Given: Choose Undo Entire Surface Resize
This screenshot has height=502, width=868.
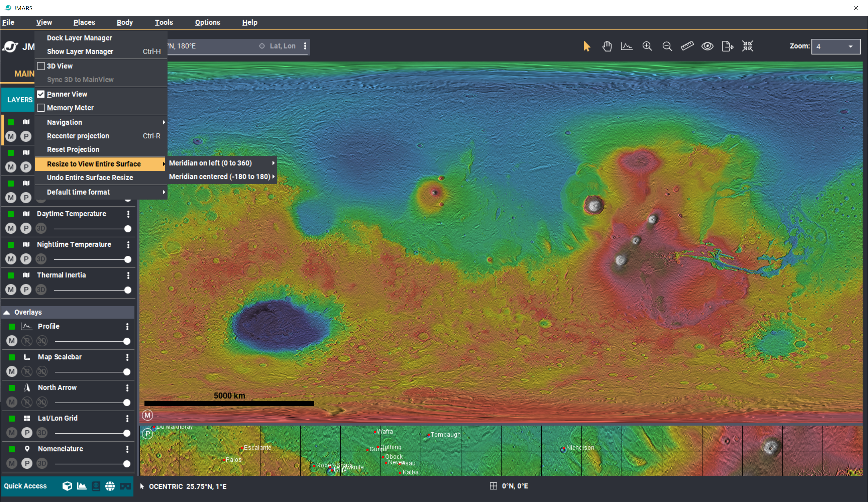Looking at the screenshot, I should [101, 178].
